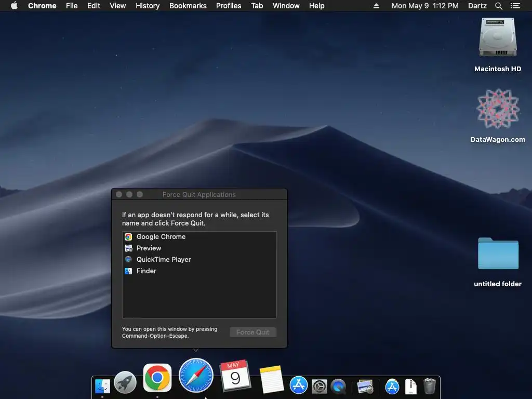This screenshot has height=399, width=532.
Task: Open the Apple menu
Action: (x=14, y=6)
